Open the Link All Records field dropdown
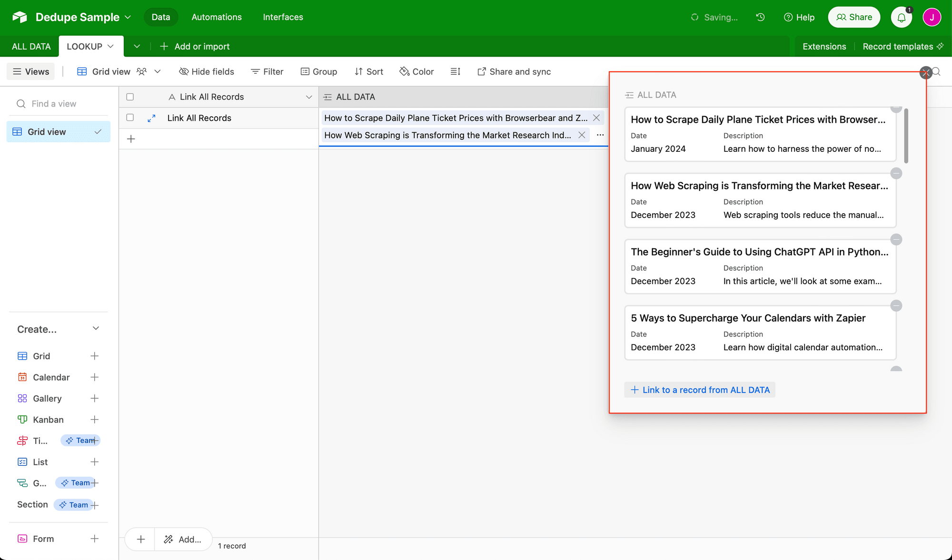The image size is (952, 560). [308, 97]
